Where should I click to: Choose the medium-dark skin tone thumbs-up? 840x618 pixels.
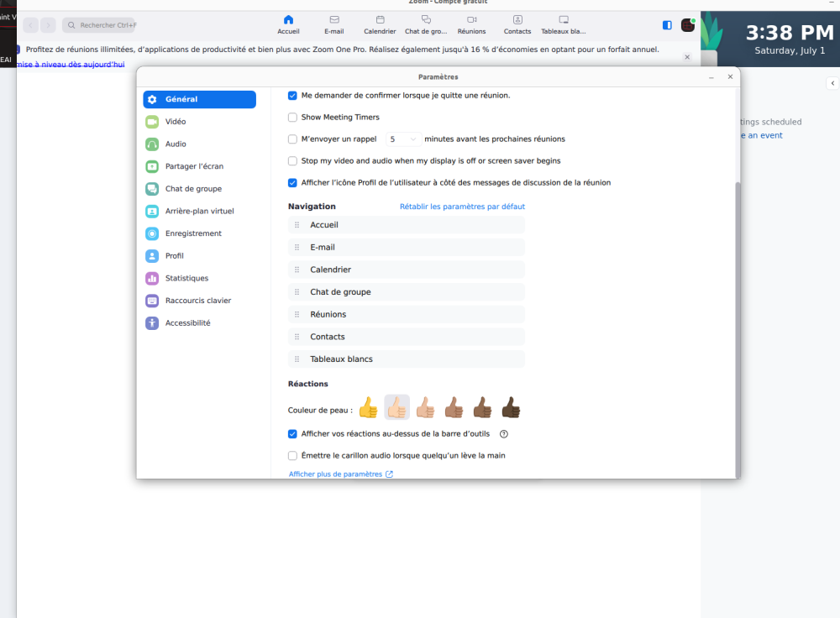point(482,407)
